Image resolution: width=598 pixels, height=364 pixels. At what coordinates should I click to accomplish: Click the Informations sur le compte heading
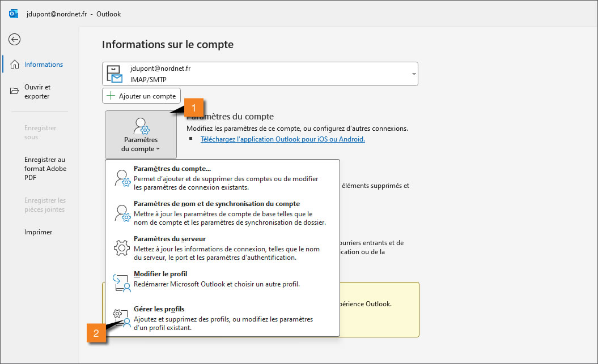[168, 45]
